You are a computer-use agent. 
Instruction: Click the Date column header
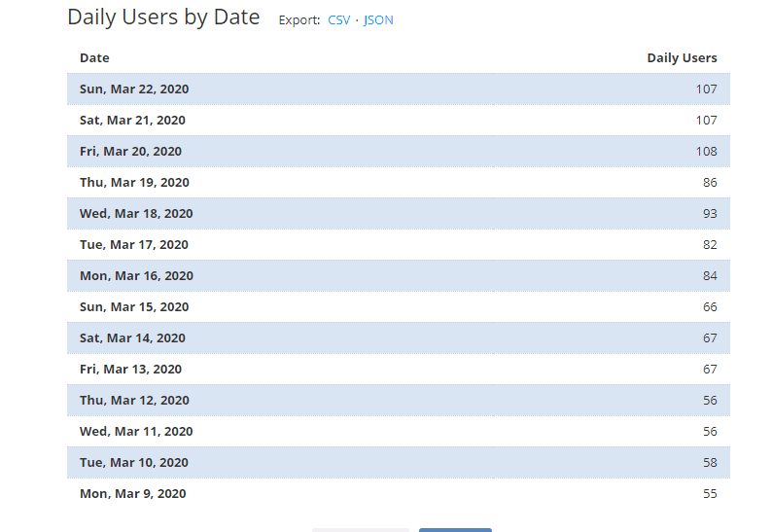(94, 58)
